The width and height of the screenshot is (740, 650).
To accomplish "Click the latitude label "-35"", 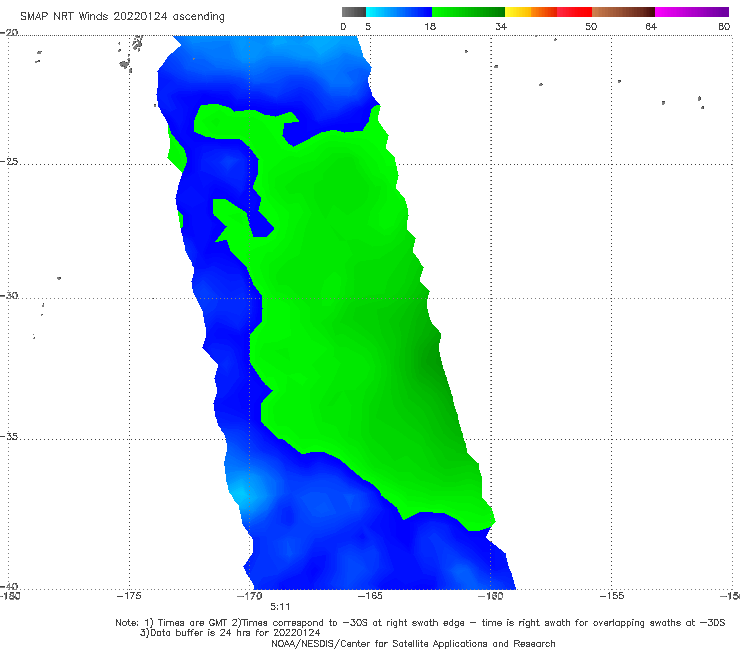I will coord(9,436).
